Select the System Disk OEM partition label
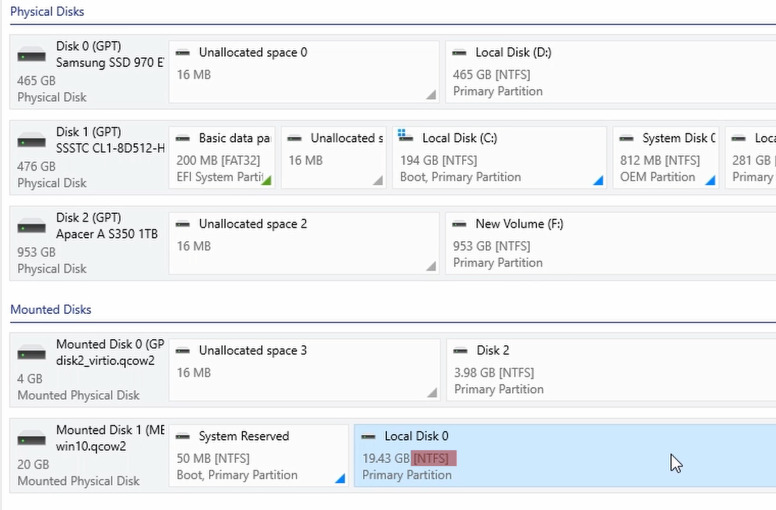The height and width of the screenshot is (510, 776). (x=679, y=138)
